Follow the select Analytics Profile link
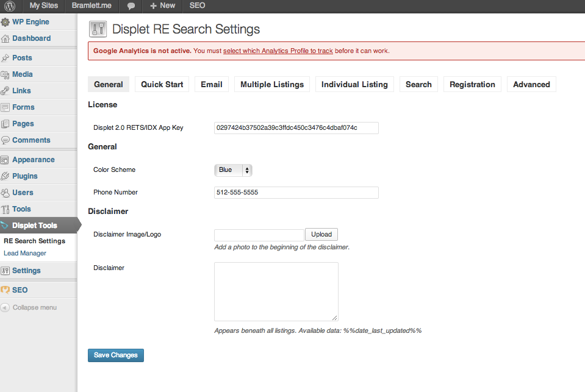585x392 pixels. 278,51
